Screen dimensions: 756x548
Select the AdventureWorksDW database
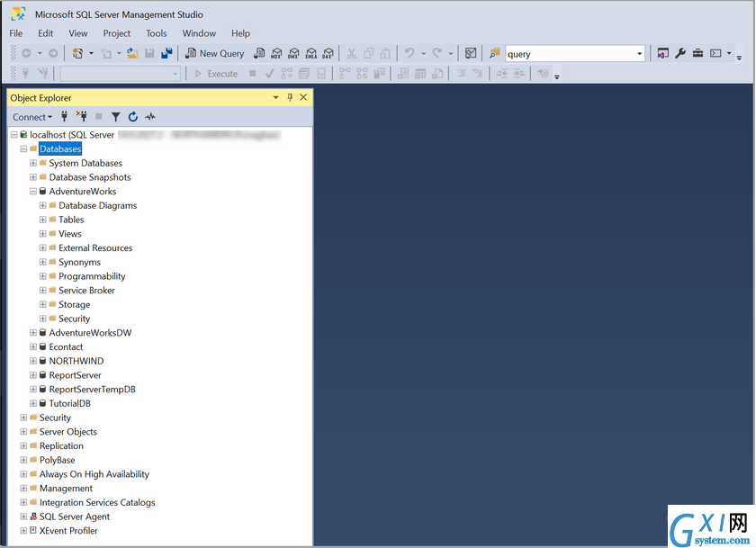tap(90, 333)
